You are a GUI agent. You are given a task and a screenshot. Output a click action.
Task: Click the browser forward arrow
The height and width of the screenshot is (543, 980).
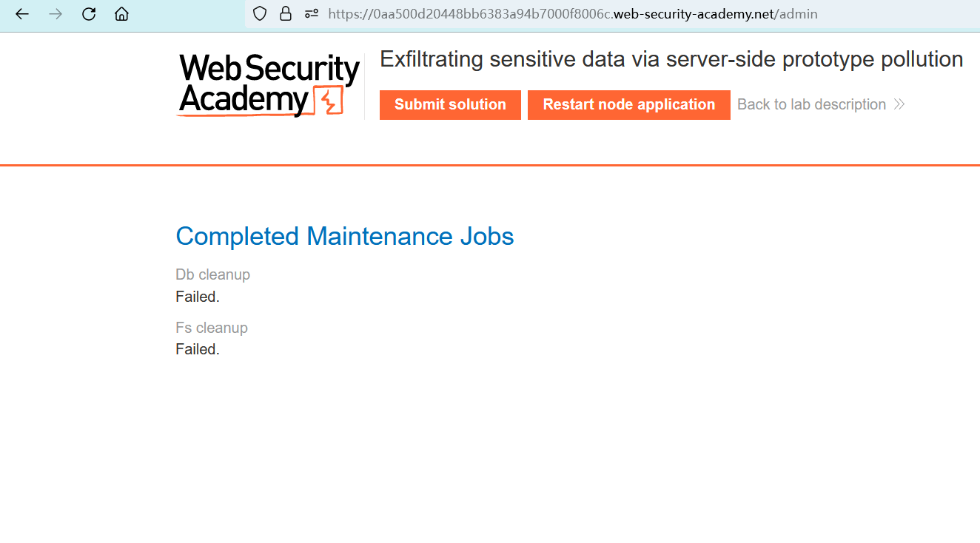click(56, 14)
